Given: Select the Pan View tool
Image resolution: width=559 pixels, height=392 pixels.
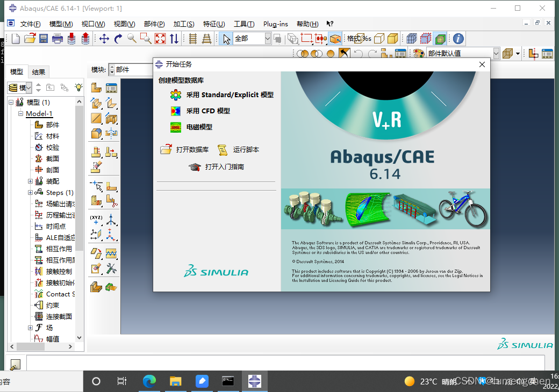Looking at the screenshot, I should tap(104, 39).
